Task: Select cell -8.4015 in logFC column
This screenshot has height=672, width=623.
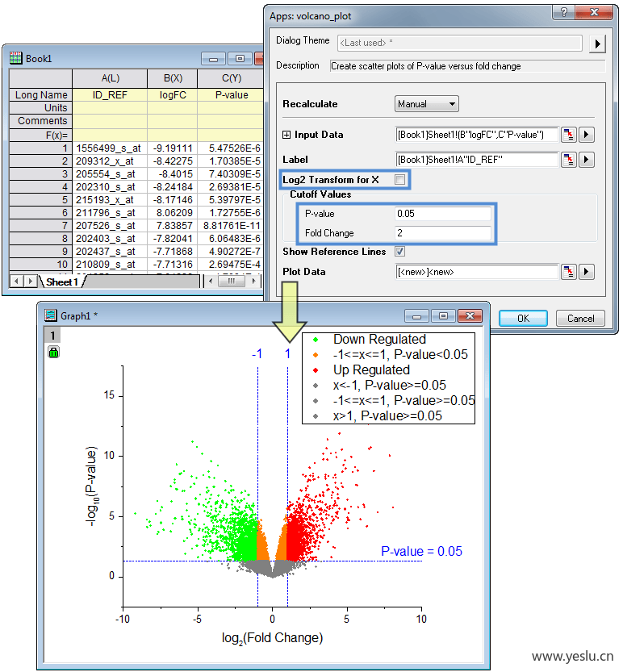Action: pyautogui.click(x=173, y=174)
